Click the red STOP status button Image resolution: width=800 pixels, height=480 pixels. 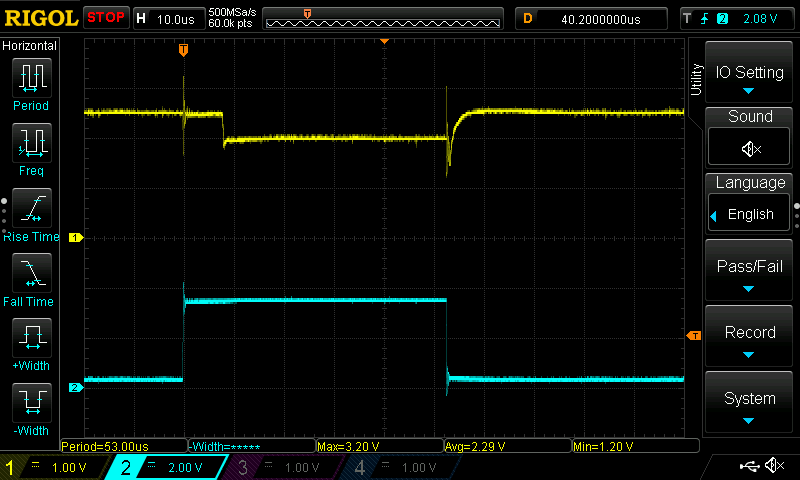pyautogui.click(x=106, y=17)
